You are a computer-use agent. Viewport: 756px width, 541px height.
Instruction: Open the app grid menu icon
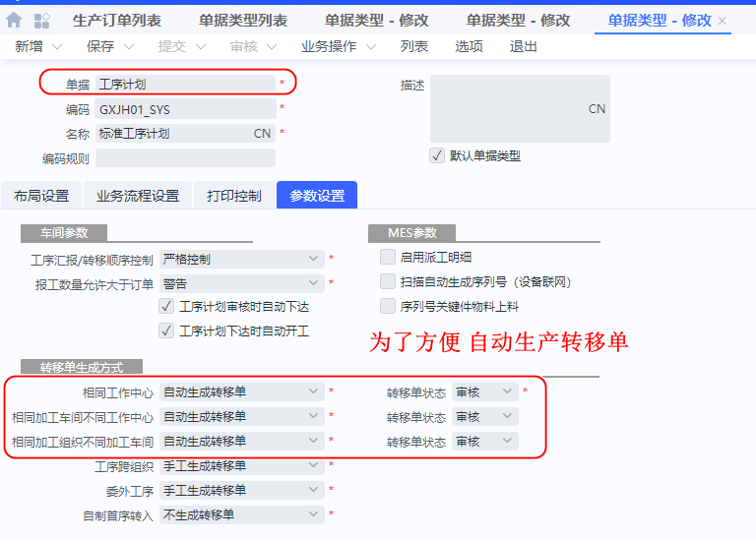click(41, 21)
